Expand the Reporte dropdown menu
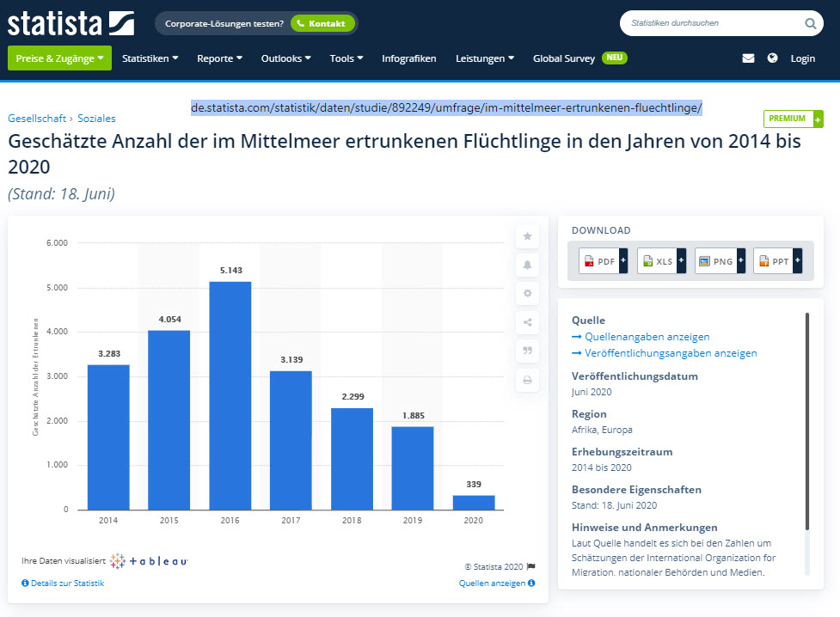 pyautogui.click(x=219, y=58)
